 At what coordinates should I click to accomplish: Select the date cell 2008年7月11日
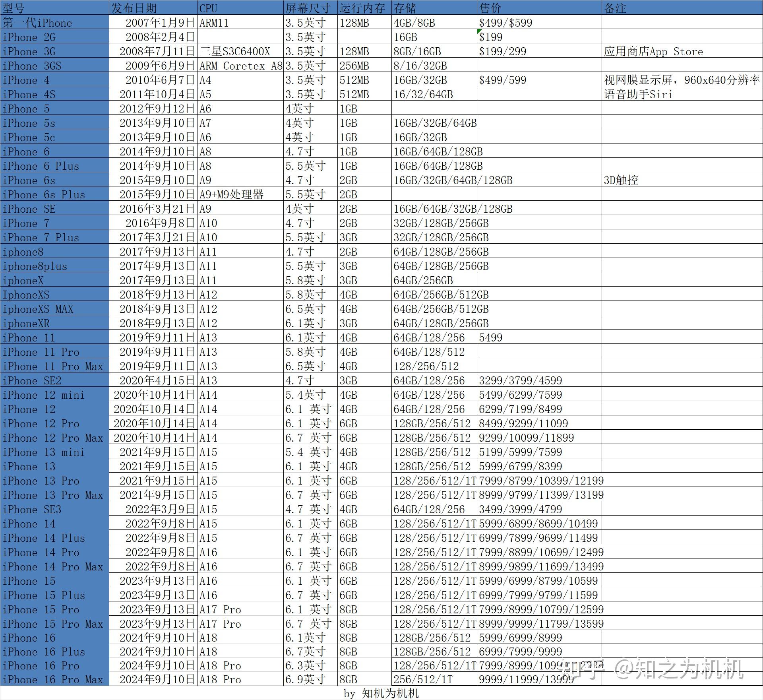153,51
